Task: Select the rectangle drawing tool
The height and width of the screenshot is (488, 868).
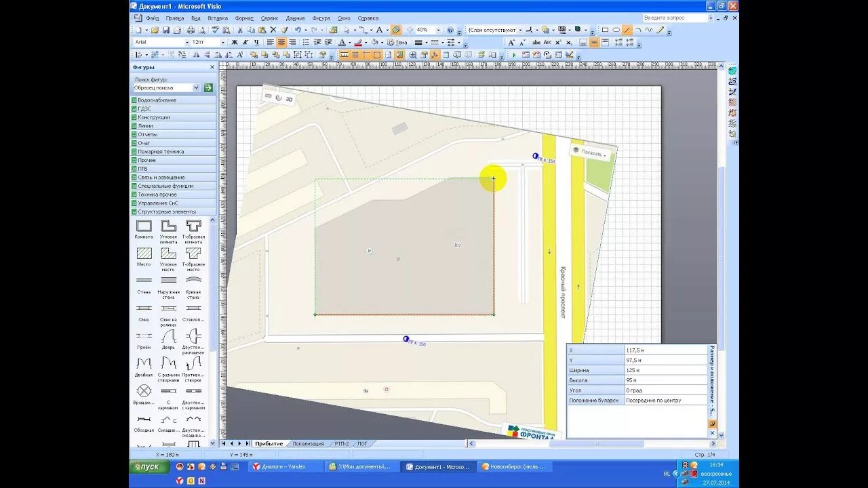Action: [x=605, y=30]
